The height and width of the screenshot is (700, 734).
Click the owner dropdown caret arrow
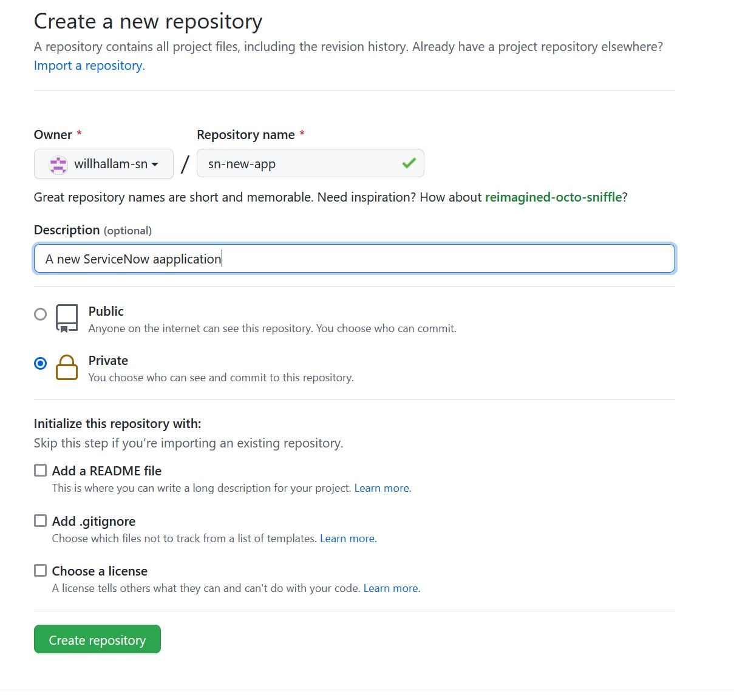[x=155, y=165]
